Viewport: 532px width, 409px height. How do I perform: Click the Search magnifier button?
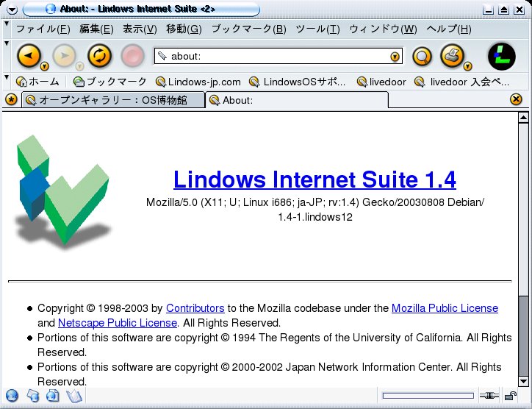[422, 56]
